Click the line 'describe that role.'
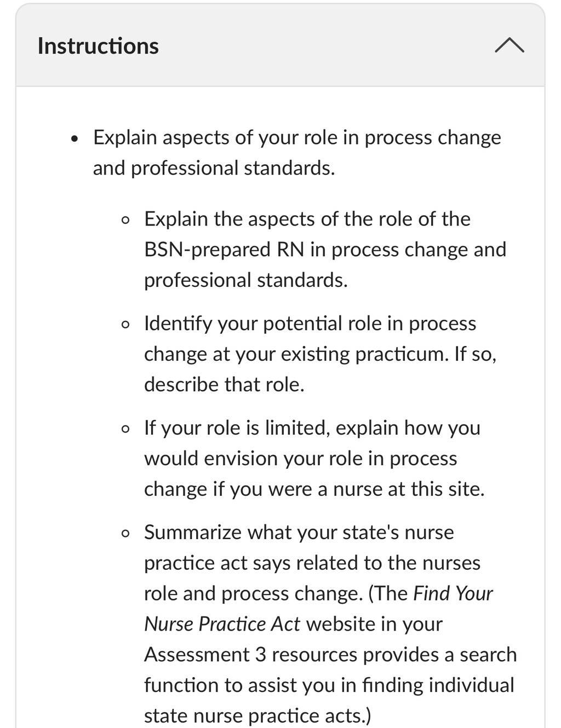561x728 pixels. [224, 384]
